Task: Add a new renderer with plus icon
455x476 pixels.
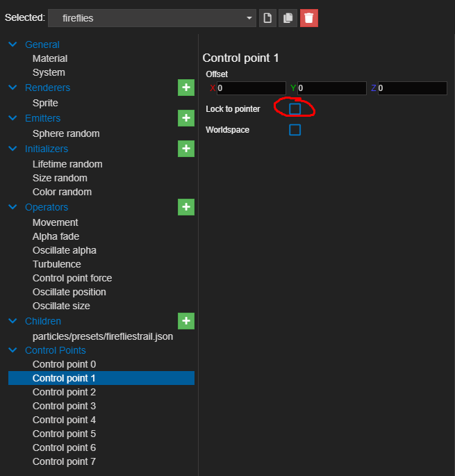Action: [x=185, y=88]
